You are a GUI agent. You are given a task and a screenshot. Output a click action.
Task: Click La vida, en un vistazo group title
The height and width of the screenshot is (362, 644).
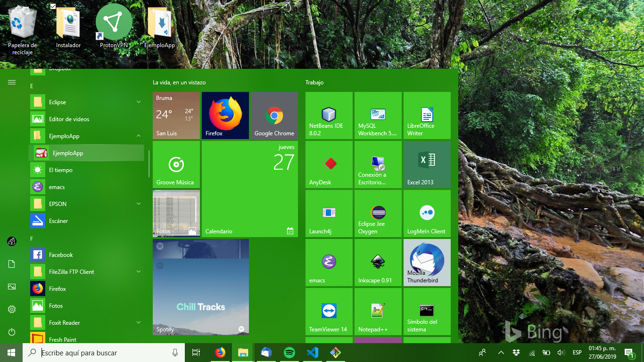[179, 82]
